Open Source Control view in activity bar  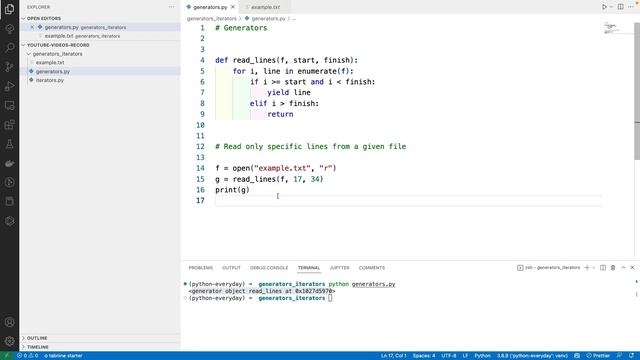(9, 67)
